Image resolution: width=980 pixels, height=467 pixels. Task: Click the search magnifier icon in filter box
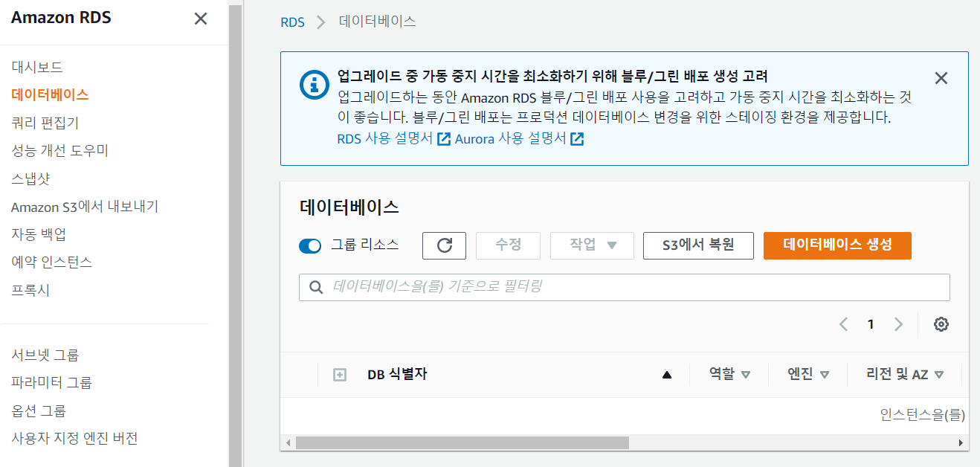pyautogui.click(x=315, y=287)
